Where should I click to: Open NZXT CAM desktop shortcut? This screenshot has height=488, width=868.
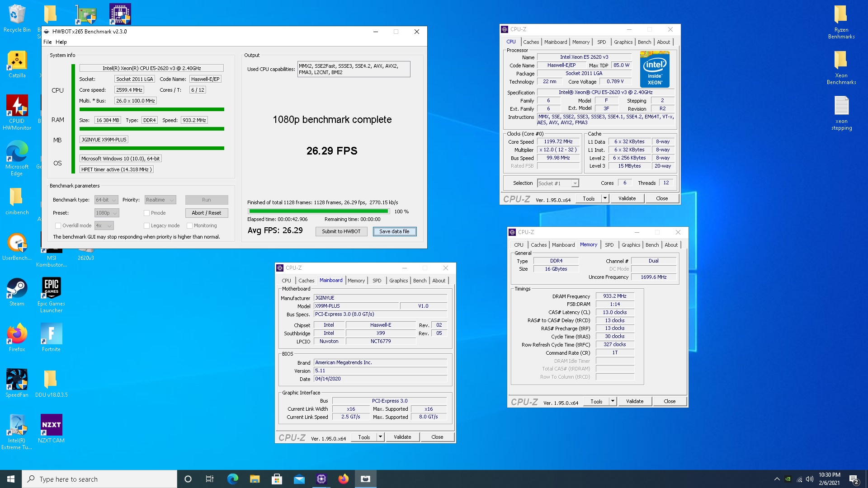click(x=51, y=429)
